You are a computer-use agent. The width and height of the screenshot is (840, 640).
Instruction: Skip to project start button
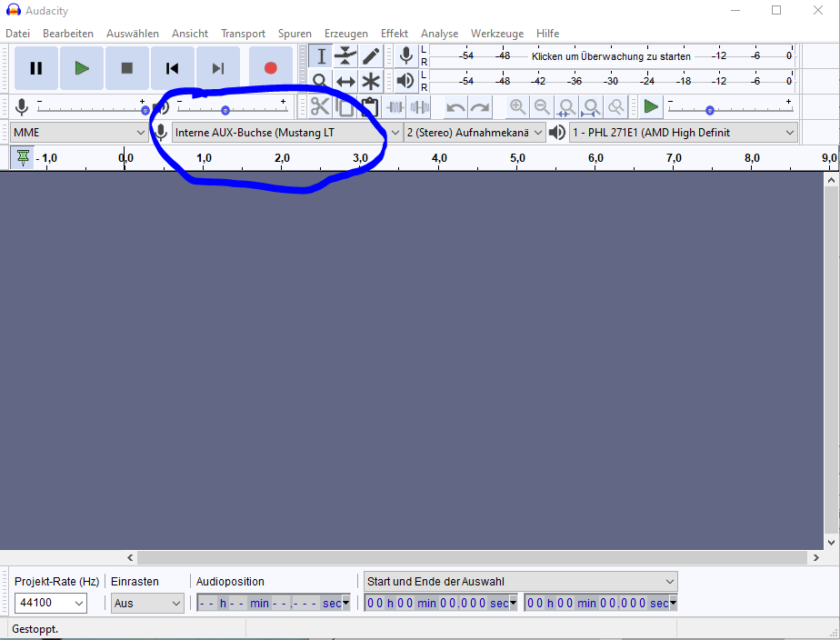pyautogui.click(x=173, y=68)
